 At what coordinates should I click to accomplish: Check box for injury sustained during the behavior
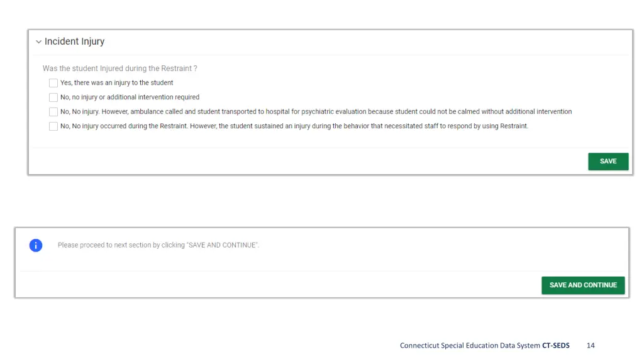click(53, 126)
